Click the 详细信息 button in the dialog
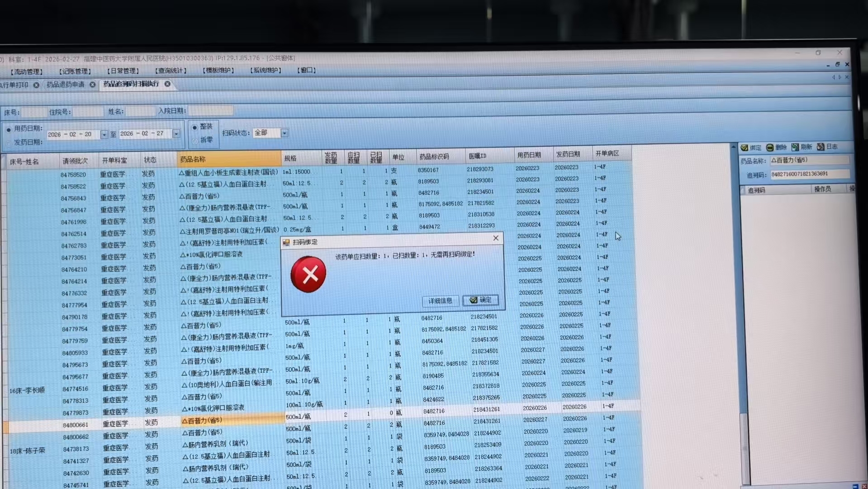 coord(440,301)
